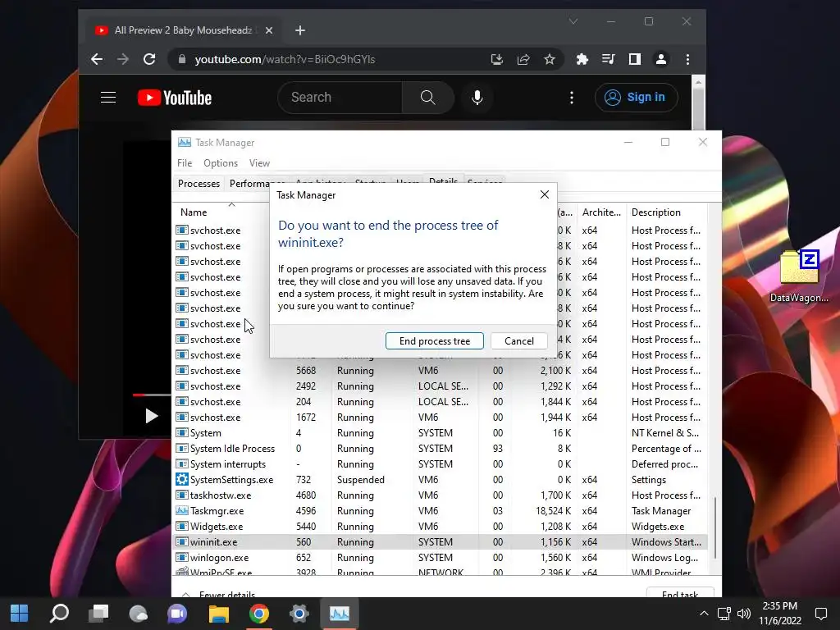
Task: Search YouTube with voice microphone
Action: (x=477, y=98)
